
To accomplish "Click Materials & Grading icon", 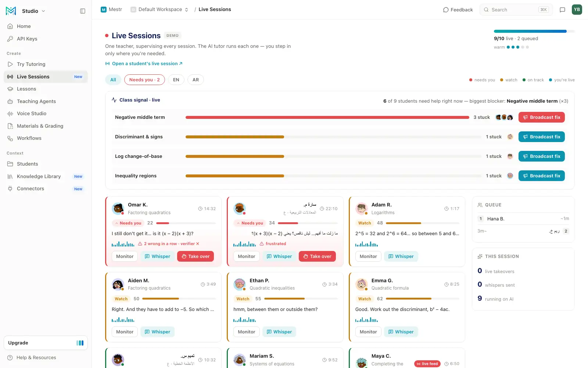I will click(10, 126).
